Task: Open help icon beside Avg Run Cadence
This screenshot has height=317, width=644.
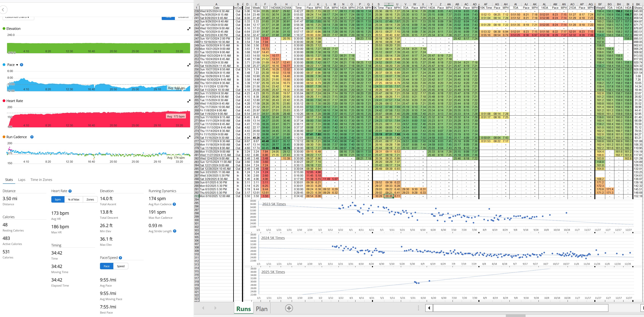Action: (174, 204)
